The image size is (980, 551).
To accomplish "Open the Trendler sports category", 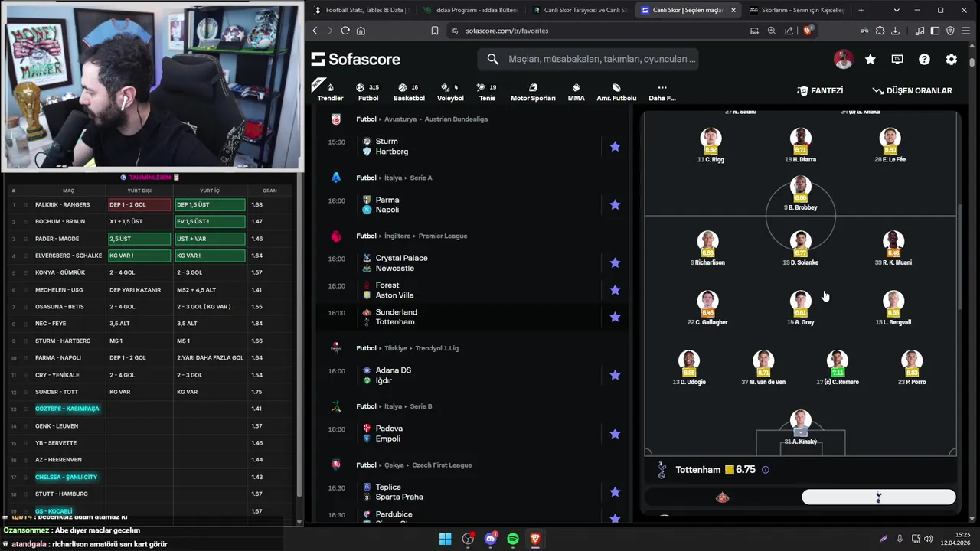I will point(330,92).
